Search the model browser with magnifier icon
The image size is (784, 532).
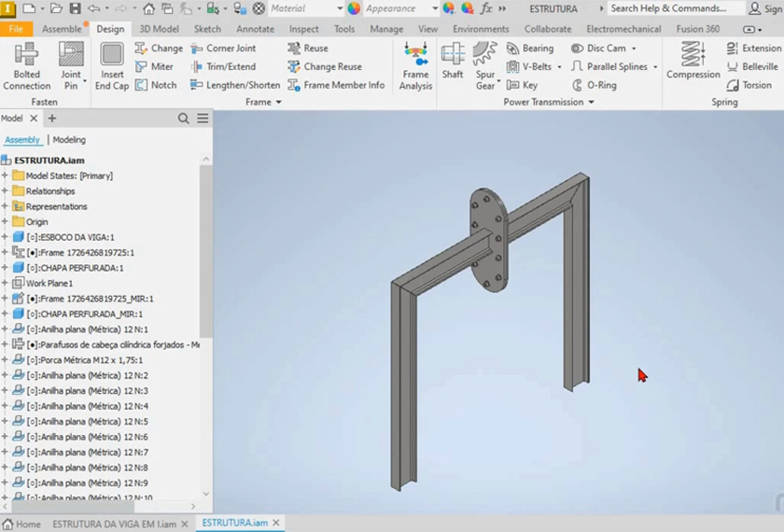point(184,119)
